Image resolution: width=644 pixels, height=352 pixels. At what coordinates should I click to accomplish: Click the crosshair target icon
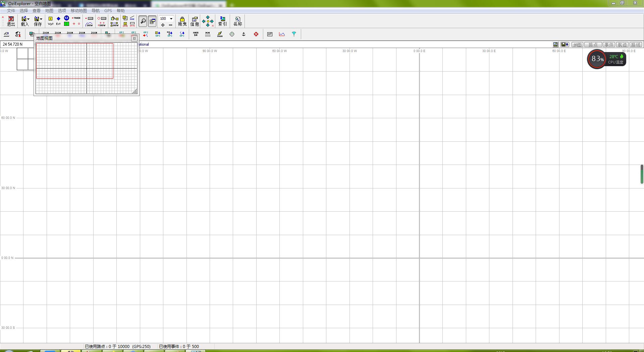tap(232, 34)
